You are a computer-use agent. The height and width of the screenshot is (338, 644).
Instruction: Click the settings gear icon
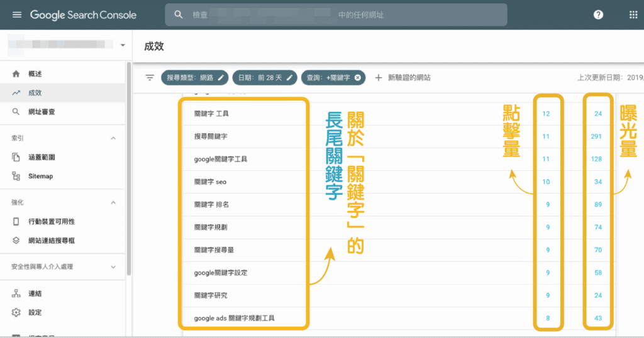[x=16, y=312]
